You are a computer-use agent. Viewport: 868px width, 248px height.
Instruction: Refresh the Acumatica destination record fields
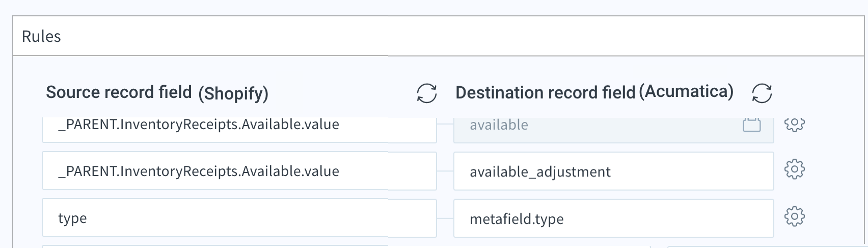click(x=762, y=93)
